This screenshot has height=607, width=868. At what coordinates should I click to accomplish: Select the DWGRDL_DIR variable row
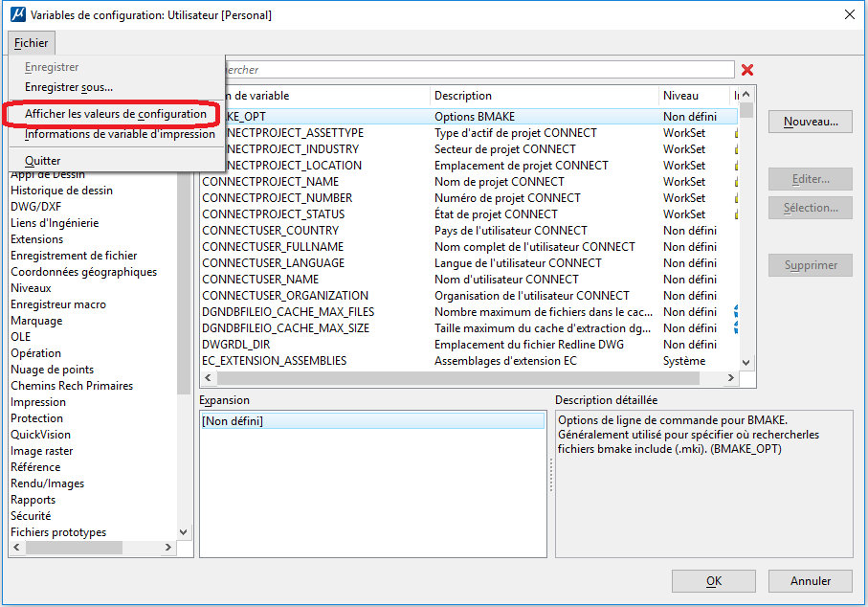(469, 345)
